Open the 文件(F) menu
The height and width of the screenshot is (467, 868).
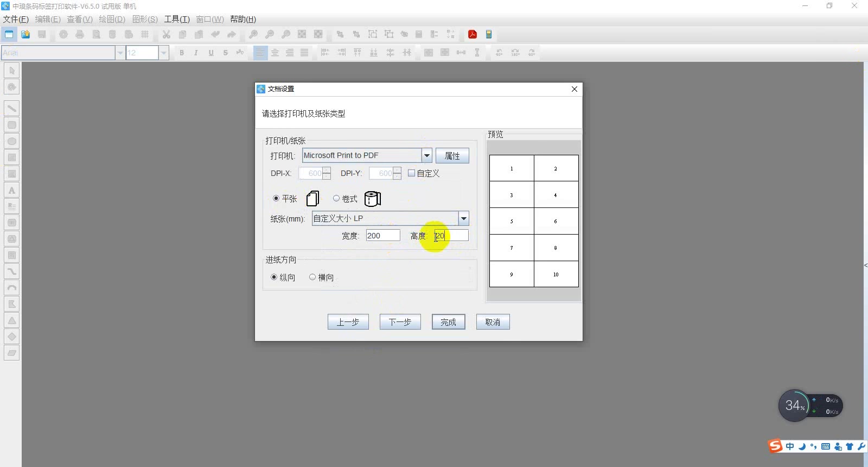pos(16,19)
